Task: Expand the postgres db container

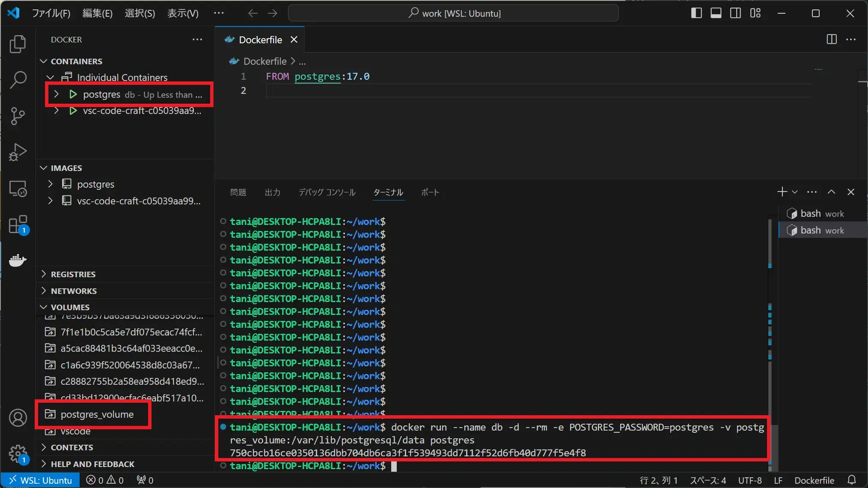Action: [56, 94]
